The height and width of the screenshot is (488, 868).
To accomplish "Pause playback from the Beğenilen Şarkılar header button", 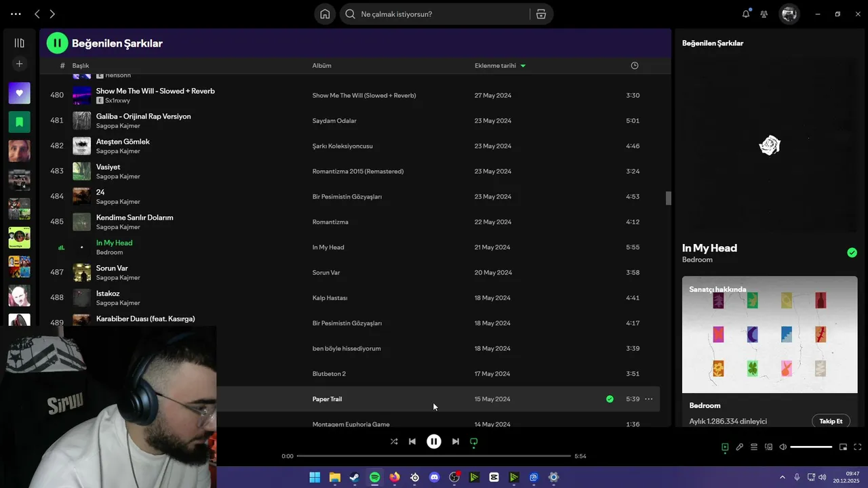I will coord(57,43).
